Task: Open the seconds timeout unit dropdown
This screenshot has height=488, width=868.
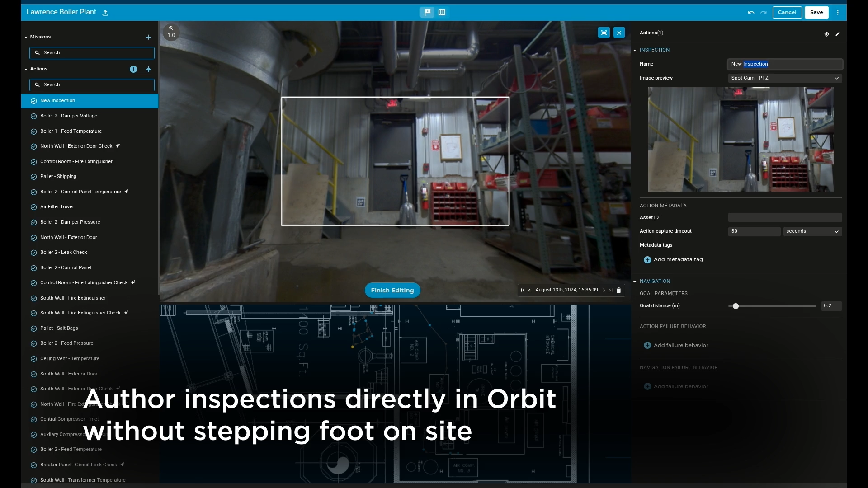Action: tap(812, 231)
